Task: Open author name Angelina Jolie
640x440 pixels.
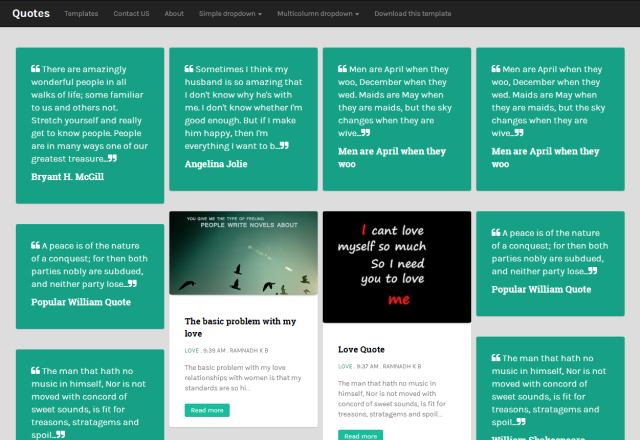Action: [216, 164]
